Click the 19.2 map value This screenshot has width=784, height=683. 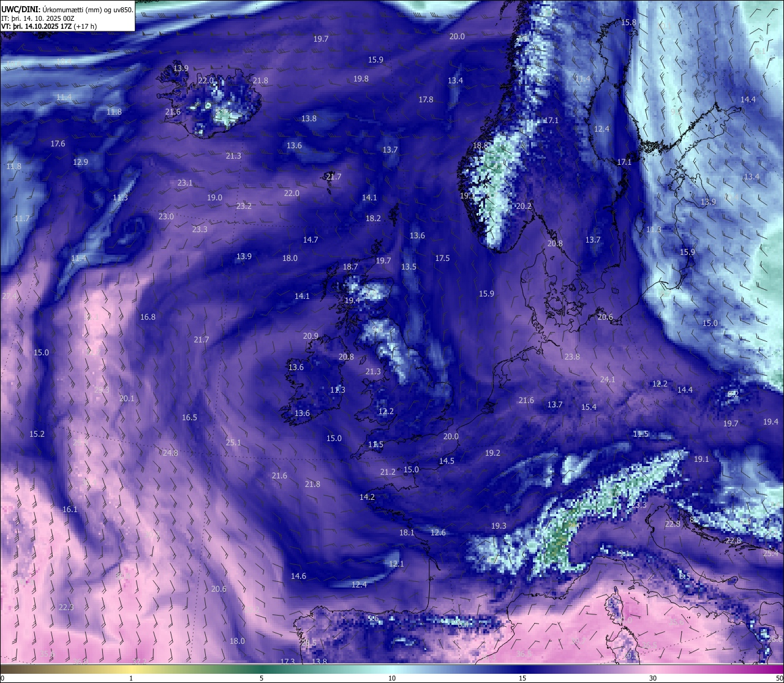(x=492, y=453)
